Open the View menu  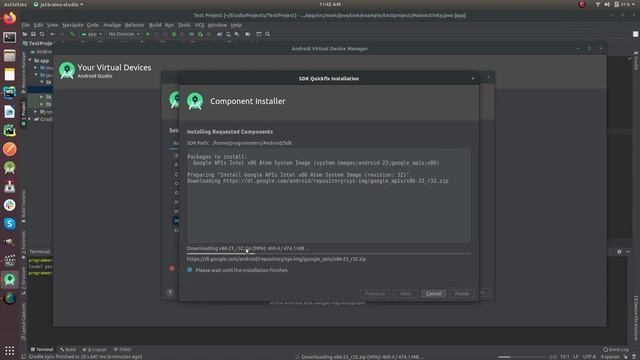(x=52, y=25)
